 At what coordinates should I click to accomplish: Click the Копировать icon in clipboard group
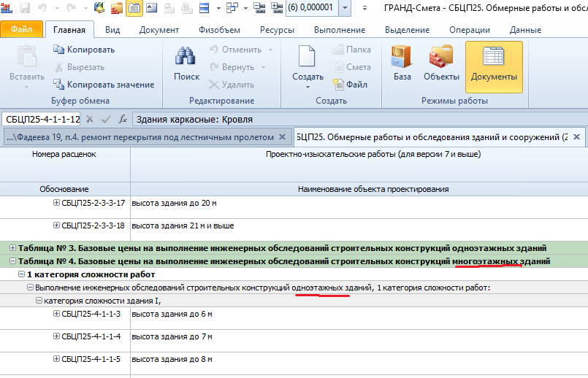tap(59, 50)
